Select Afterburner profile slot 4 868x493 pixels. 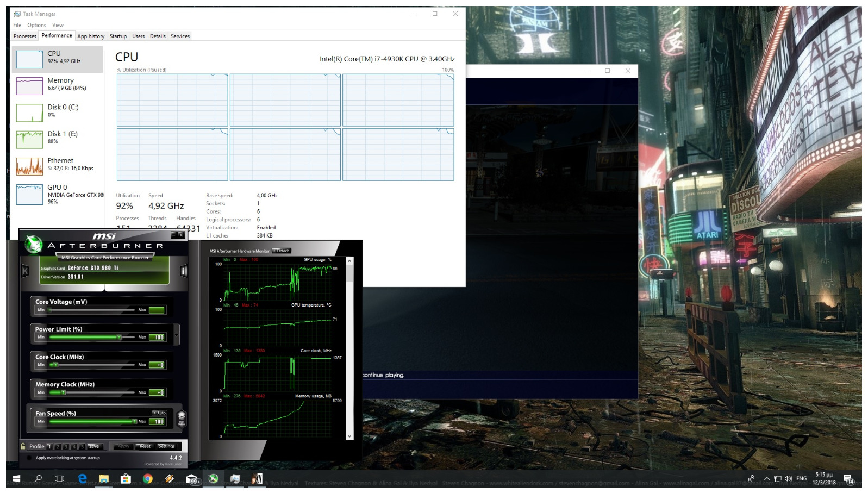click(x=74, y=446)
